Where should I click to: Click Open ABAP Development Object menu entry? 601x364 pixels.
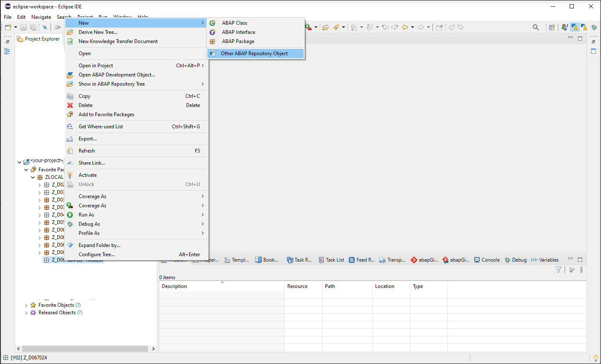pos(136,75)
